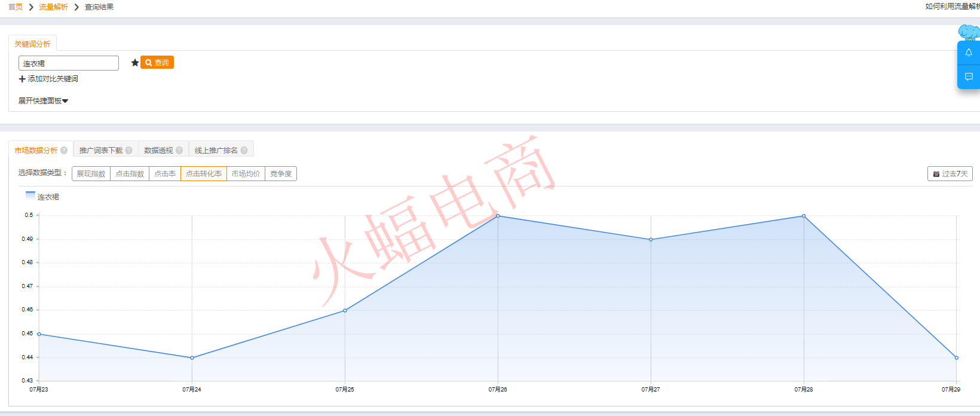The image size is (980, 416).
Task: Click the blue elephant mascot icon
Action: (x=968, y=32)
